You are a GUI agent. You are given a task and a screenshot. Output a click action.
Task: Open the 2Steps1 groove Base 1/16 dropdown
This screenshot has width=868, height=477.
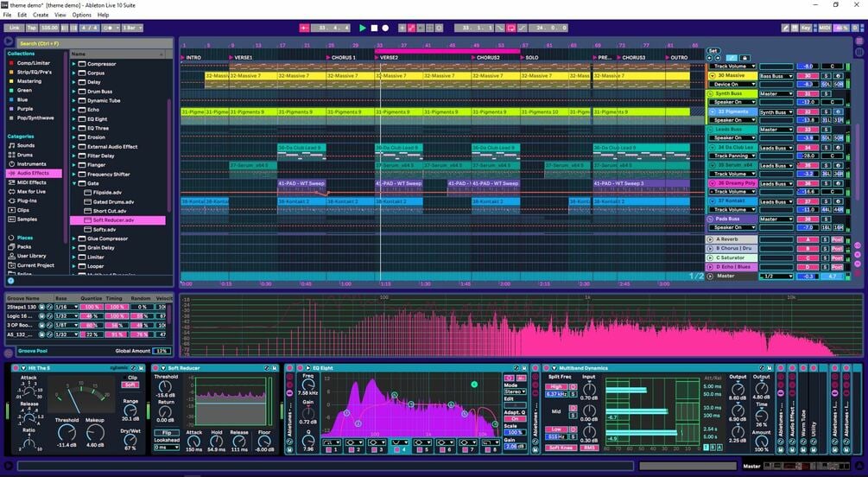(66, 307)
